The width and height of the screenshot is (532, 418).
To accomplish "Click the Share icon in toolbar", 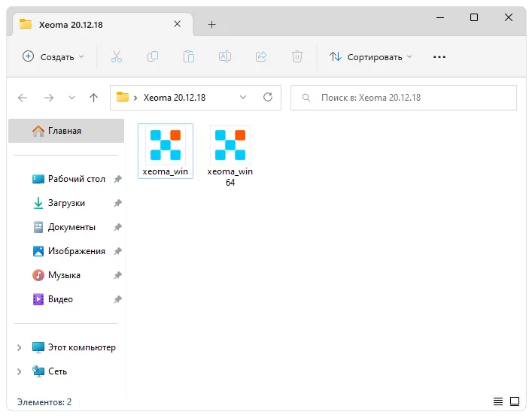I will [x=261, y=56].
